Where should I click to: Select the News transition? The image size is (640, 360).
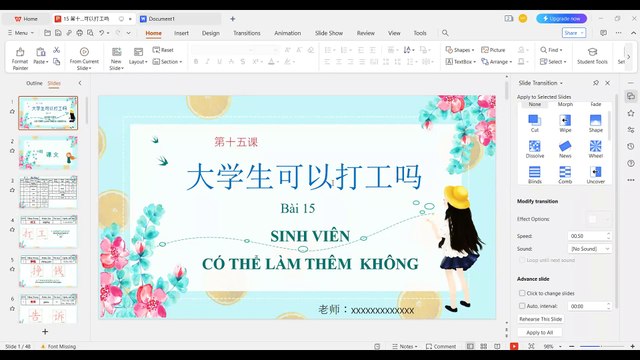click(x=565, y=149)
